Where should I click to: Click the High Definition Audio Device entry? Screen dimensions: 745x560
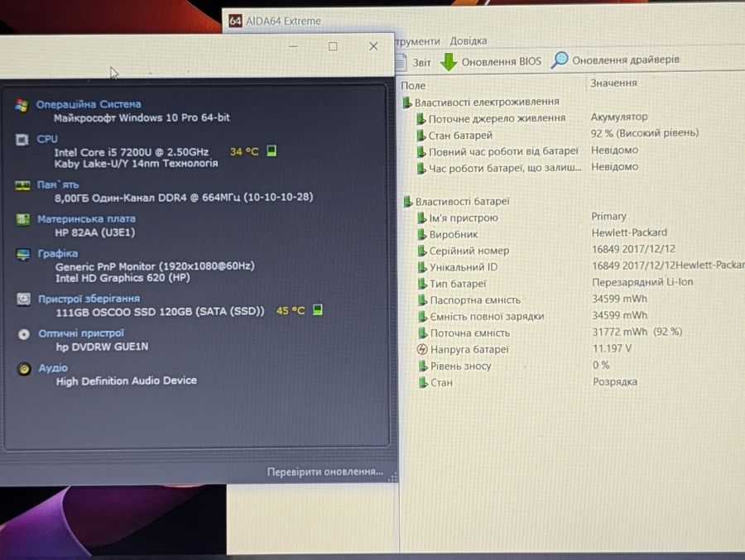(127, 381)
